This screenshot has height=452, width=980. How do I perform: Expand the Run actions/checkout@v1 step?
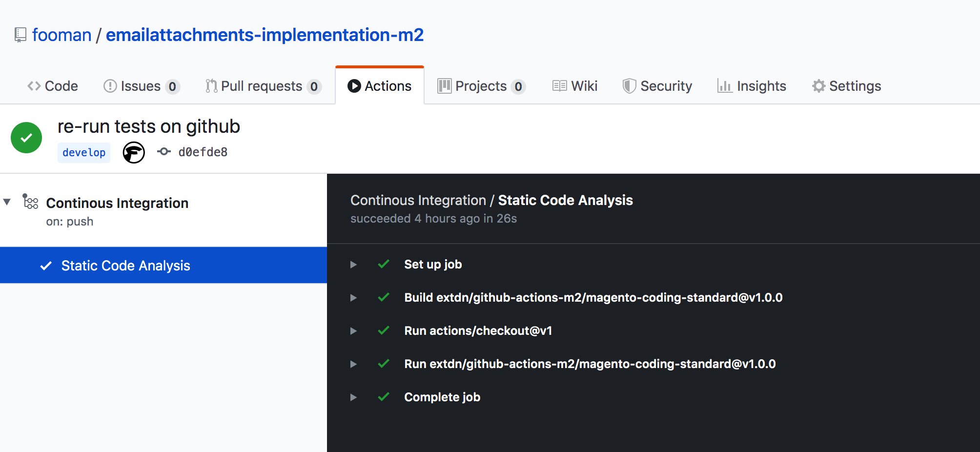[x=353, y=331]
